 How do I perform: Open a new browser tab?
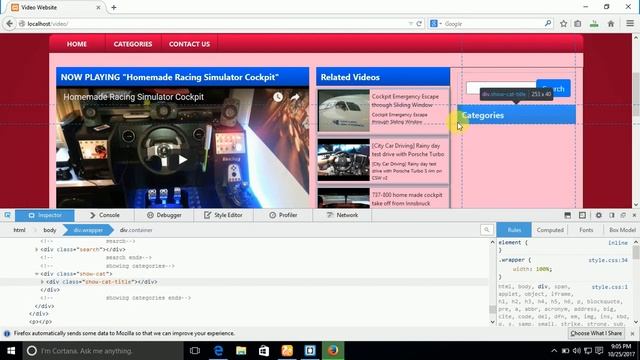point(113,7)
